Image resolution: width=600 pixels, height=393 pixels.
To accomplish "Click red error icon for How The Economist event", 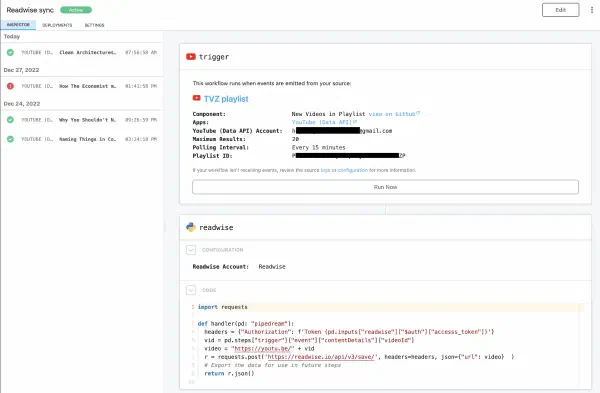I will click(10, 86).
